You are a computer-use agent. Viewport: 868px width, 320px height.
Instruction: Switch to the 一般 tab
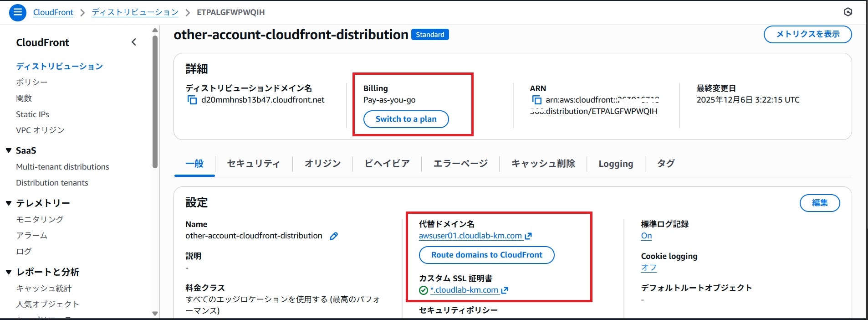(194, 164)
